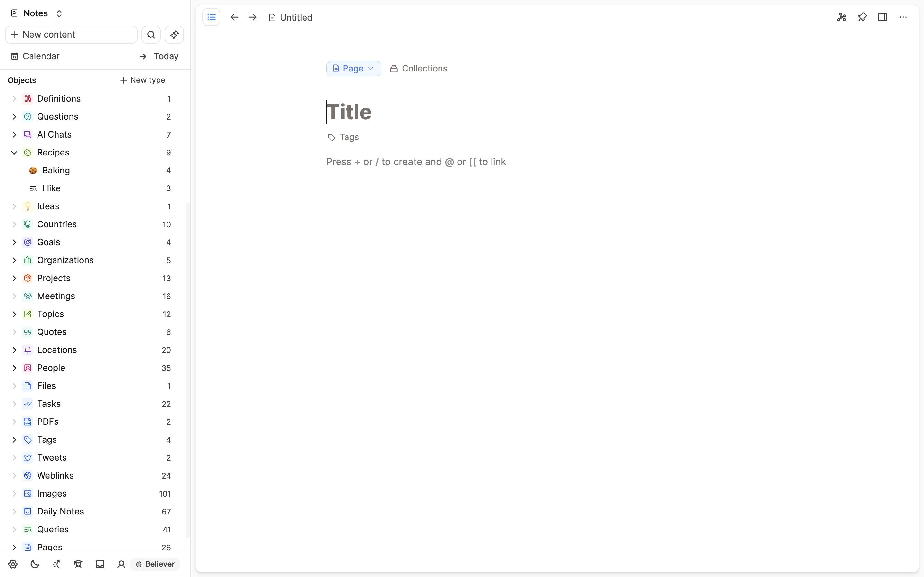Toggle the right sidebar panel icon
The width and height of the screenshot is (924, 577).
pyautogui.click(x=883, y=17)
